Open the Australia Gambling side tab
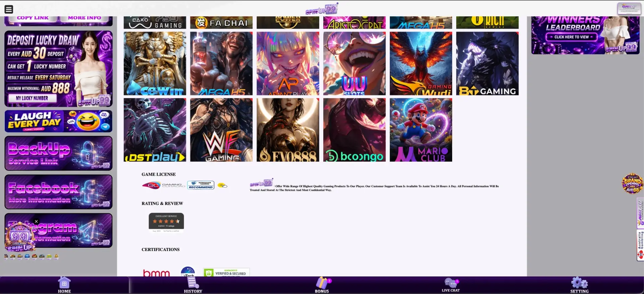 (640, 245)
